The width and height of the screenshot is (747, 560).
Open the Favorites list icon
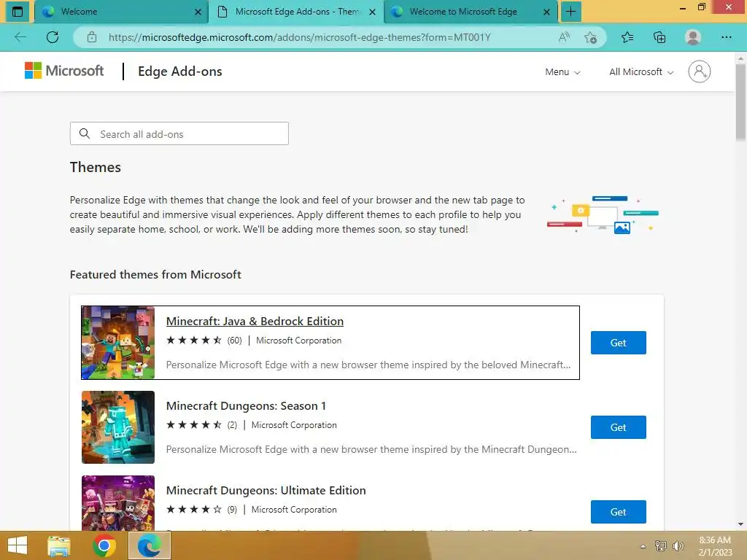point(627,37)
